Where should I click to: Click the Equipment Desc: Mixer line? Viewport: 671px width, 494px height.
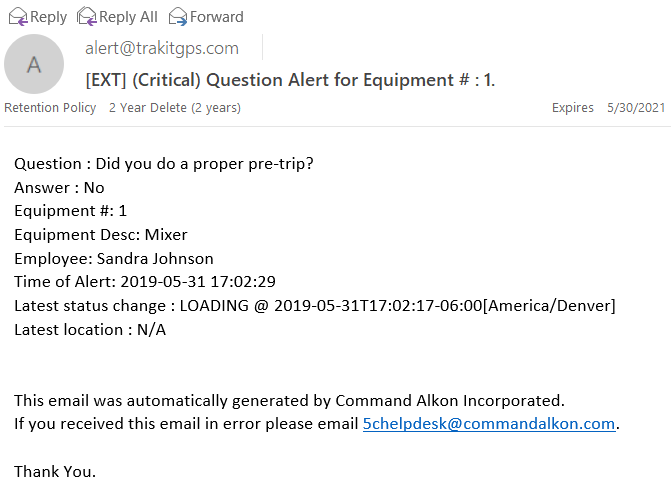[x=101, y=235]
